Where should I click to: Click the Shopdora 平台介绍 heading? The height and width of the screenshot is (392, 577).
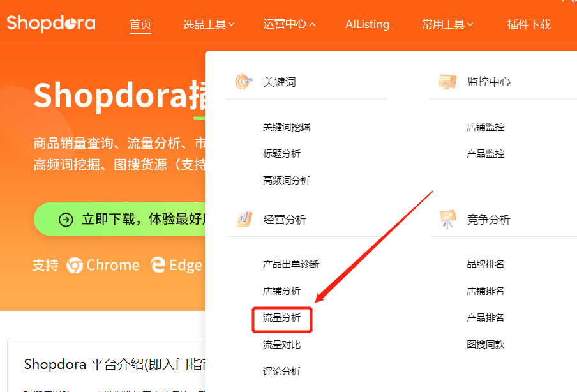[114, 365]
